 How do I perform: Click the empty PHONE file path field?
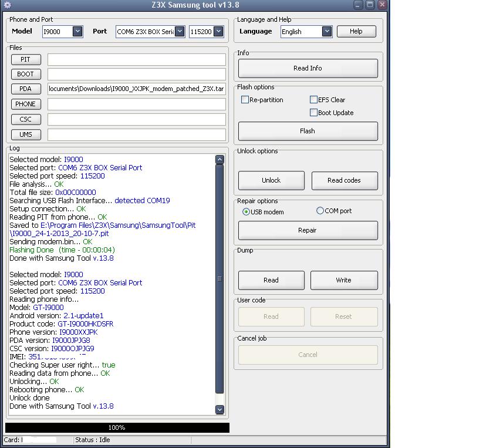136,104
